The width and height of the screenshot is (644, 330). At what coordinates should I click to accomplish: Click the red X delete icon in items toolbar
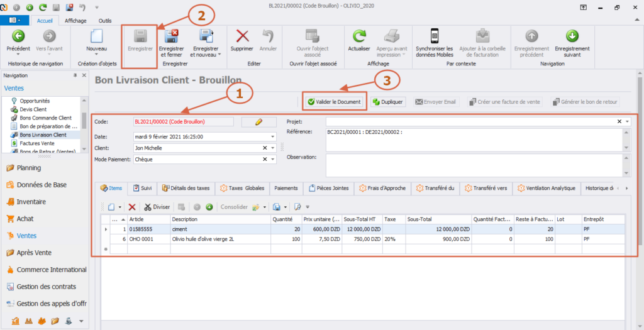point(132,207)
